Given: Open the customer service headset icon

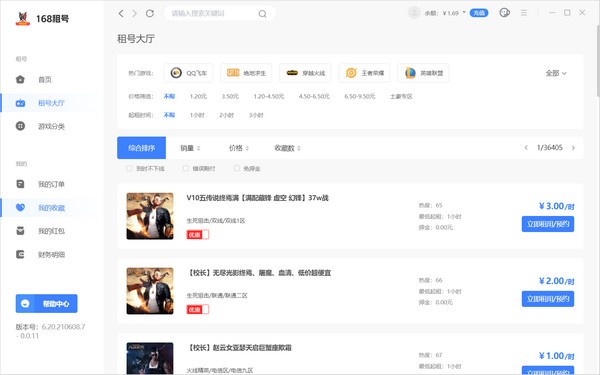Looking at the screenshot, I should 504,13.
